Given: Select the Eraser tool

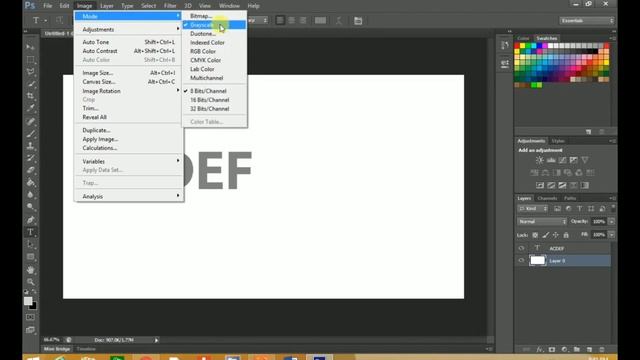Looking at the screenshot, I should pyautogui.click(x=30, y=170).
